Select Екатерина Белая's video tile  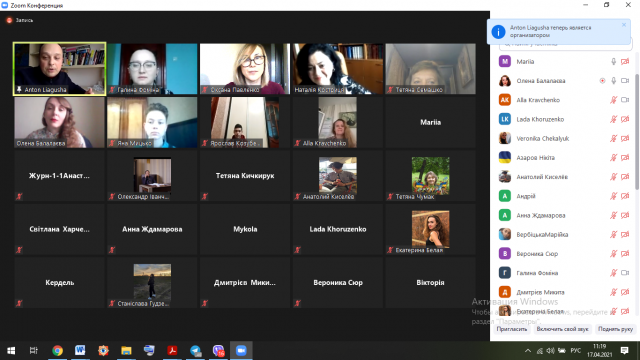pos(430,229)
